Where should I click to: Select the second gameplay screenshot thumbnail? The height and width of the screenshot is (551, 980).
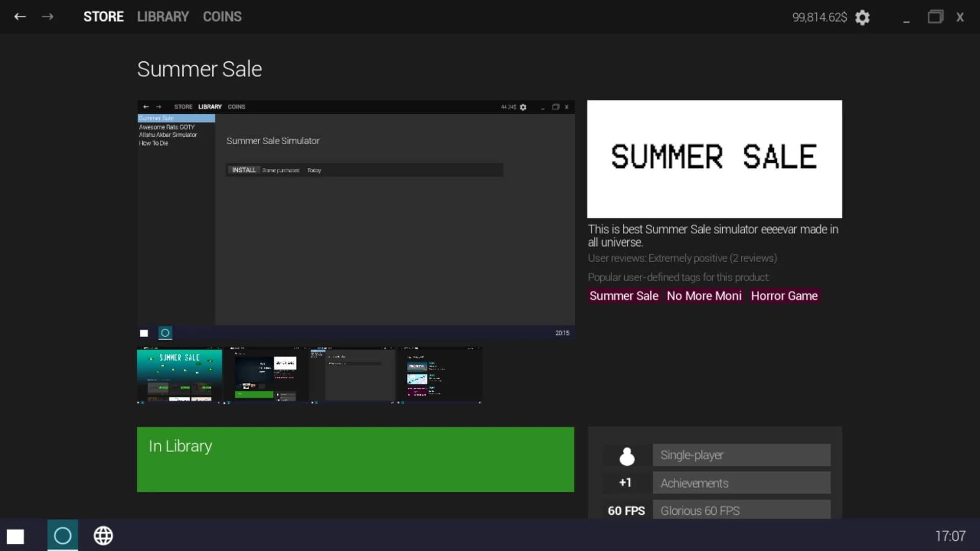[x=267, y=375]
